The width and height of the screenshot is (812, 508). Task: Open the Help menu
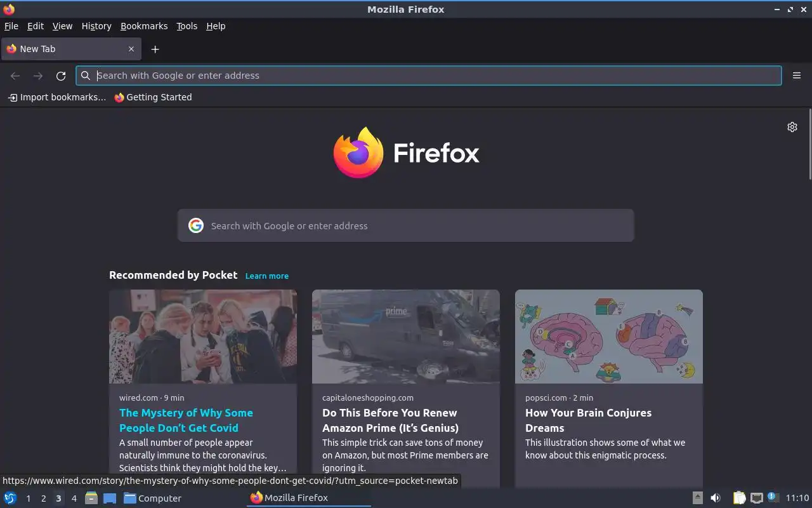(216, 26)
